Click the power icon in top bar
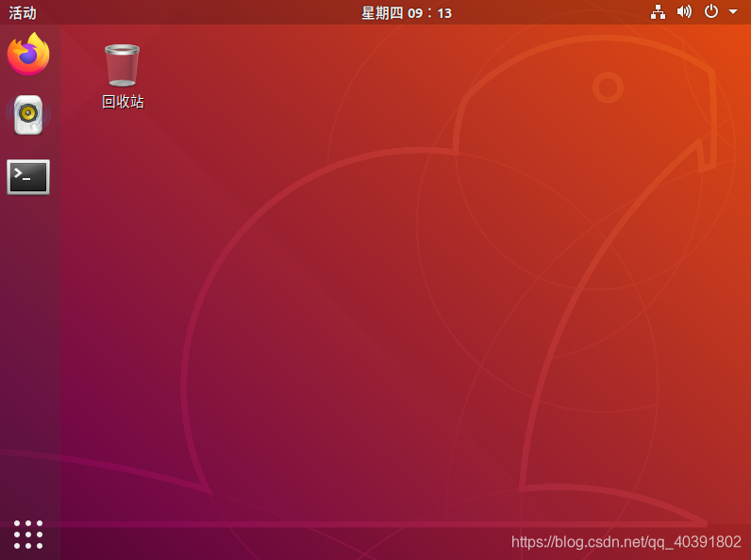Viewport: 751px width, 560px height. pyautogui.click(x=711, y=11)
